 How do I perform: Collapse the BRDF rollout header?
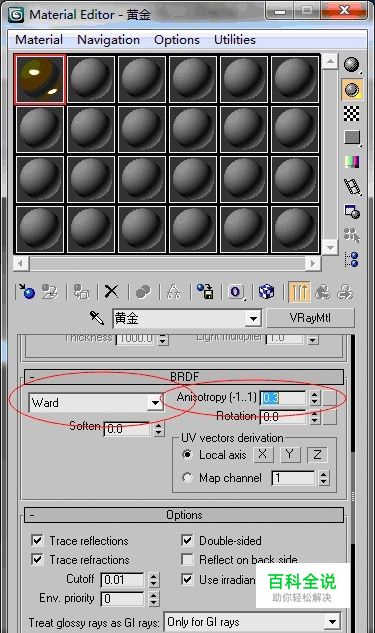pyautogui.click(x=184, y=377)
